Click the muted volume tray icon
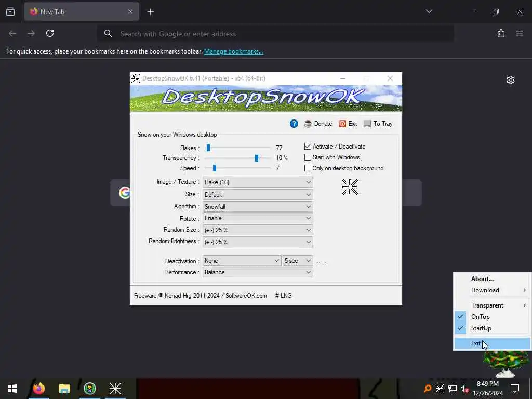This screenshot has height=399, width=532. coord(464,389)
